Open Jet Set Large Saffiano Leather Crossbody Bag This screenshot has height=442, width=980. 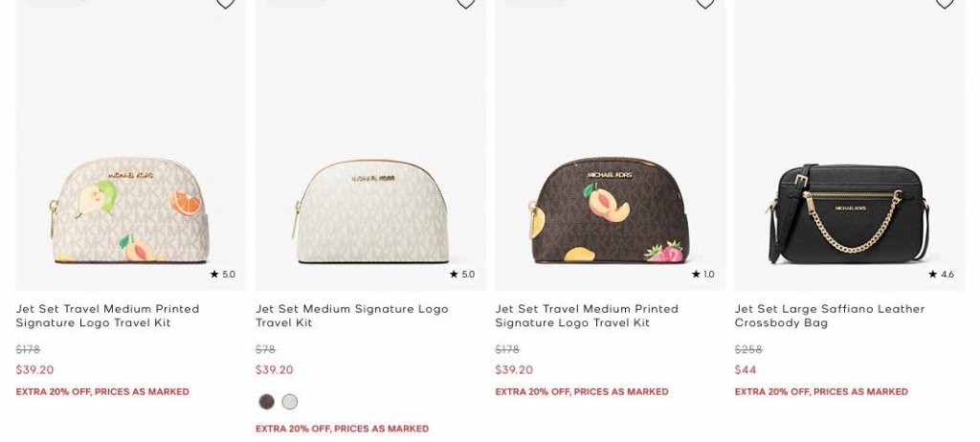(830, 316)
